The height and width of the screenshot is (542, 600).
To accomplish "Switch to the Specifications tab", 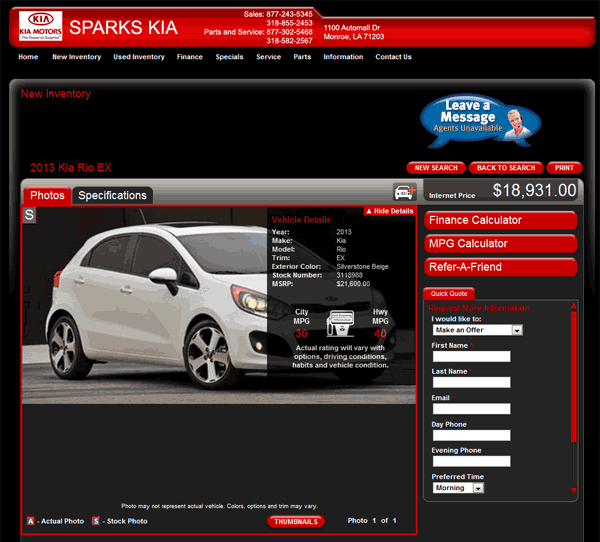I will point(112,196).
